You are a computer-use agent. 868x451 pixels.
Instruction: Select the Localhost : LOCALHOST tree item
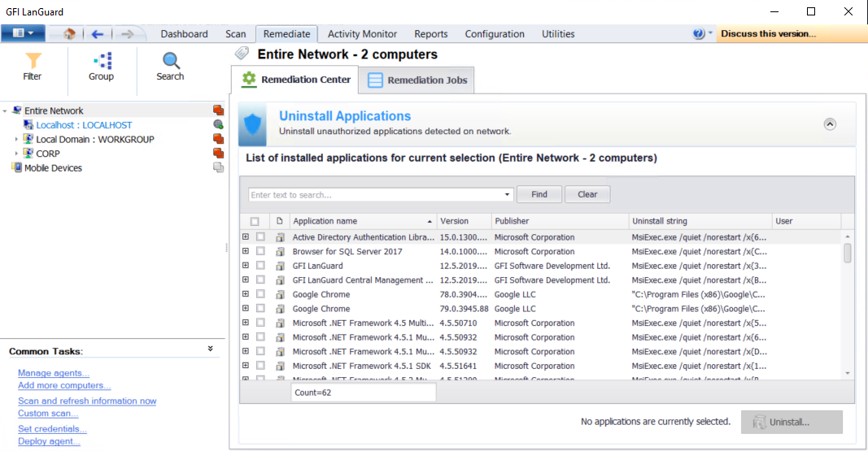[84, 125]
